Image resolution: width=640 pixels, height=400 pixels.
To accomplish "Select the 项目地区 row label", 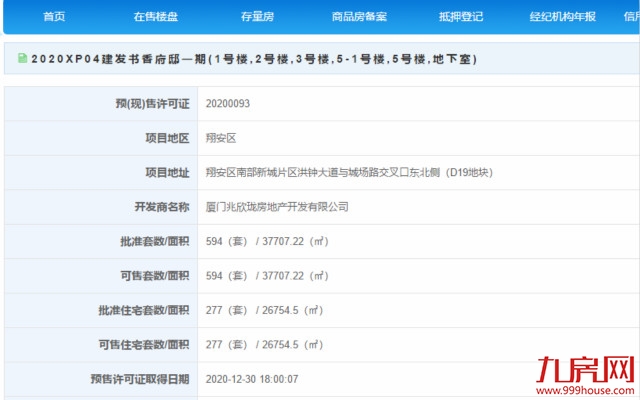I will coord(167,138).
